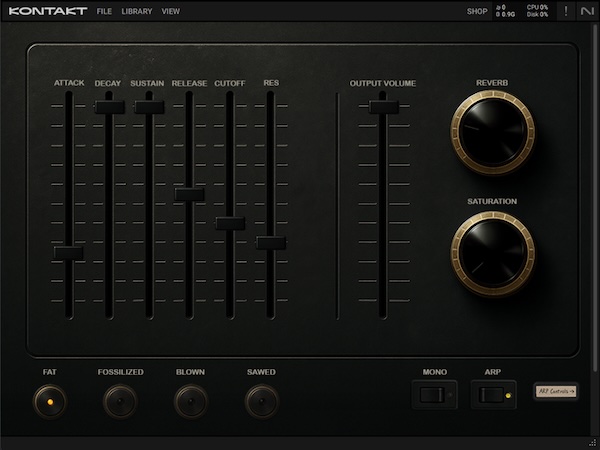Click the SUSTAIN slider handle
The width and height of the screenshot is (600, 450).
pos(149,107)
